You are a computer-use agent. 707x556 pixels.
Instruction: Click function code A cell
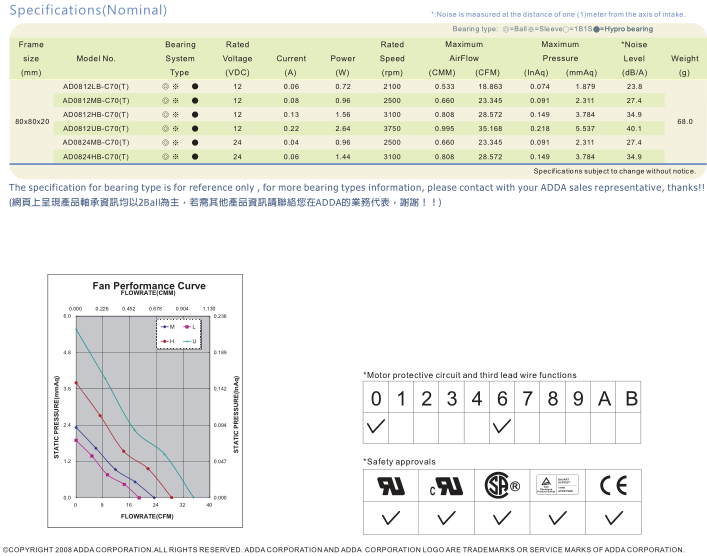pos(604,399)
